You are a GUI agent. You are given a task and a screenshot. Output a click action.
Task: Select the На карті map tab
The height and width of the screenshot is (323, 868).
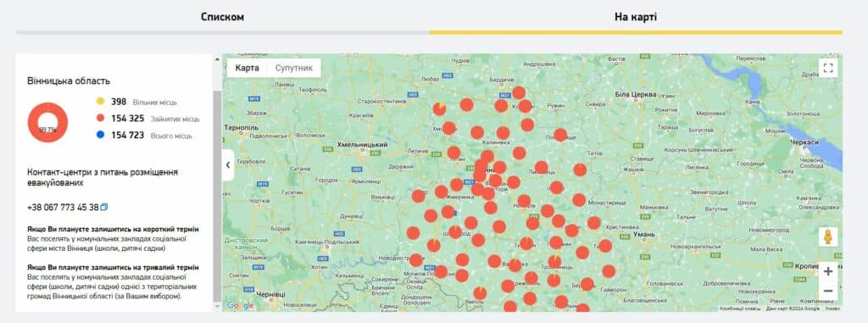click(636, 17)
